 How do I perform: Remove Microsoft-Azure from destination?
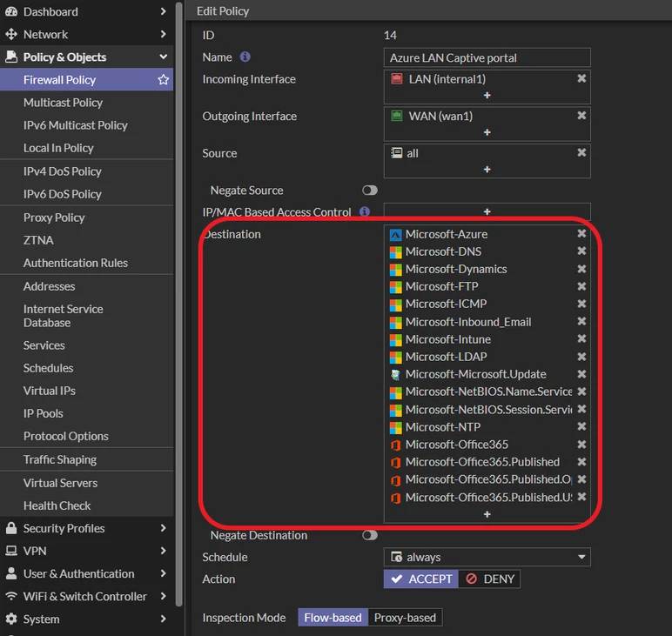(x=581, y=233)
